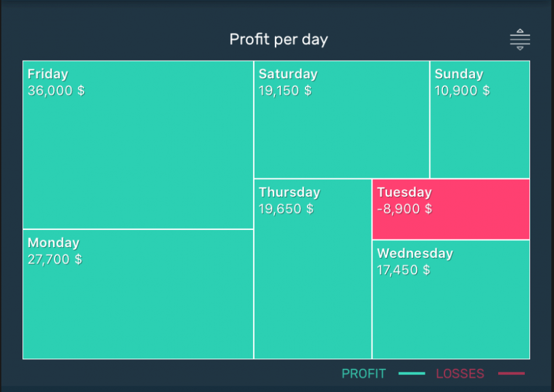Toggle LOSSES visibility in the legend

[459, 374]
